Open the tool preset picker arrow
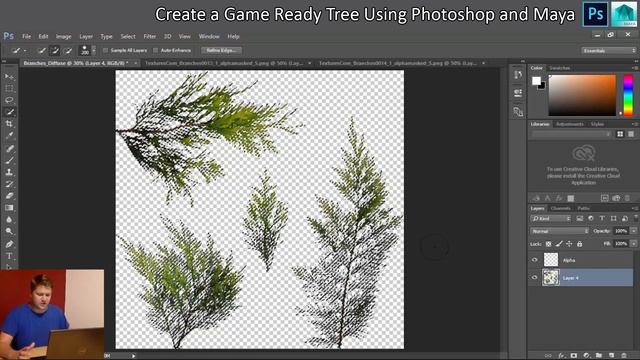Screen dimensions: 640x360 [25, 51]
